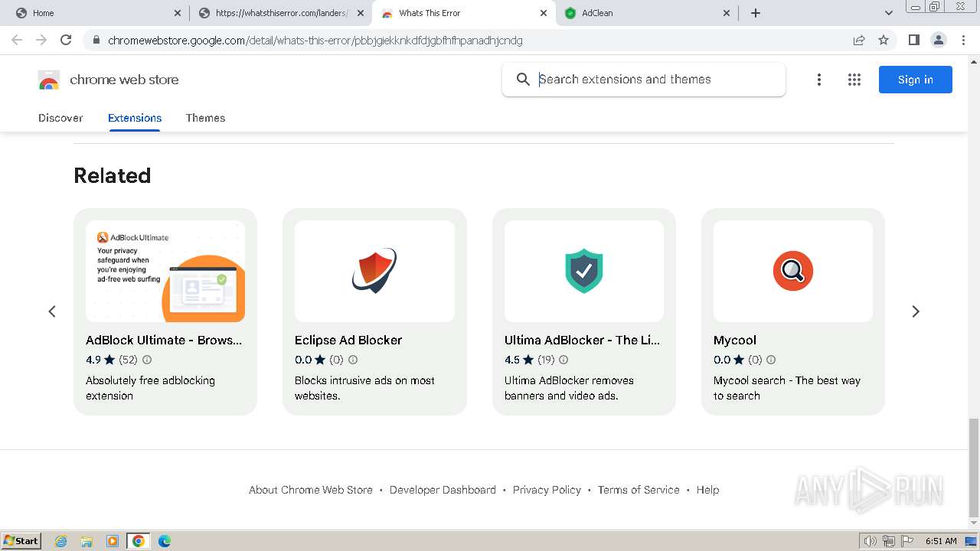Image resolution: width=980 pixels, height=551 pixels.
Task: Open a new tab with the plus icon
Action: pyautogui.click(x=756, y=13)
